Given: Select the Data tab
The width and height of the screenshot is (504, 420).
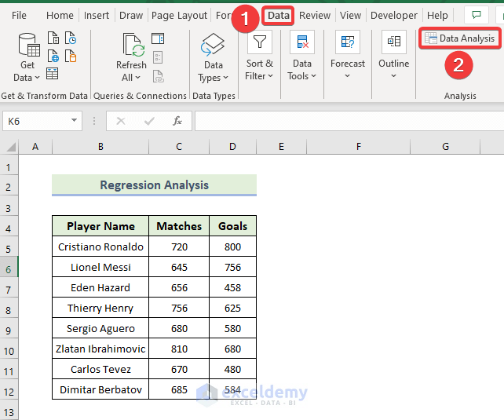Looking at the screenshot, I should (279, 15).
